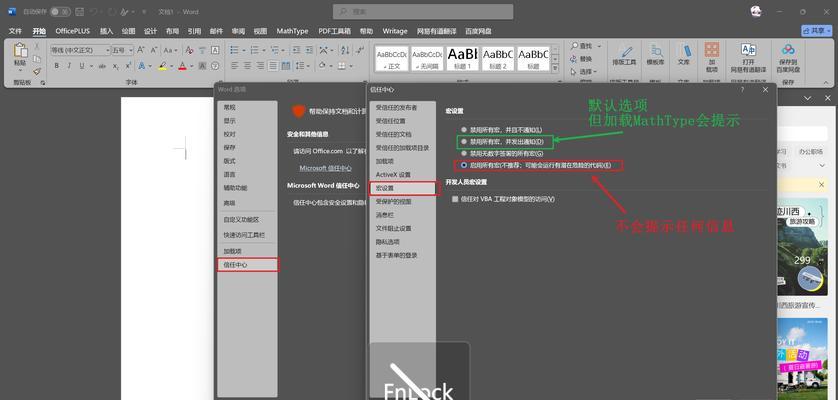
Task: Click the Text Effects glowing A icon
Action: coord(142,66)
